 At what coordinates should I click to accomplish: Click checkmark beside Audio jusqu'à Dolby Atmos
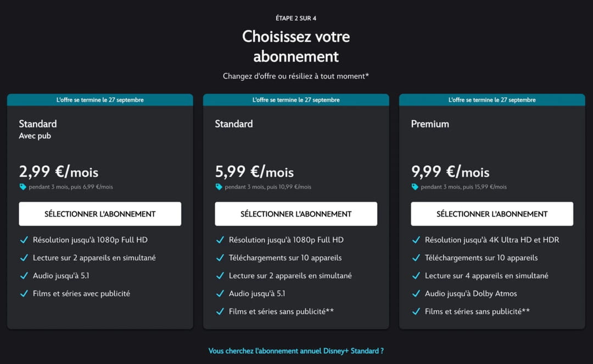click(416, 294)
